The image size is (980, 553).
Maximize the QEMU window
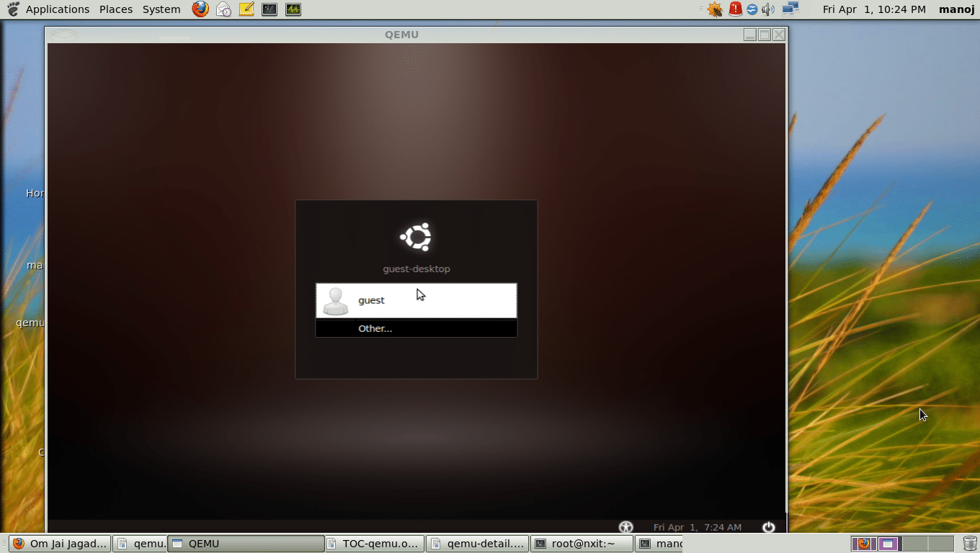765,35
